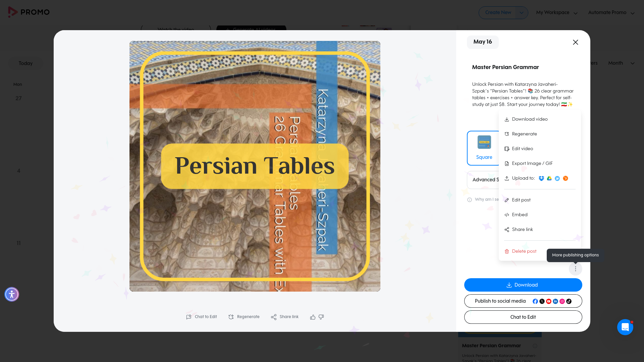Click the 'Create New' button in header
The width and height of the screenshot is (644, 362).
click(498, 12)
